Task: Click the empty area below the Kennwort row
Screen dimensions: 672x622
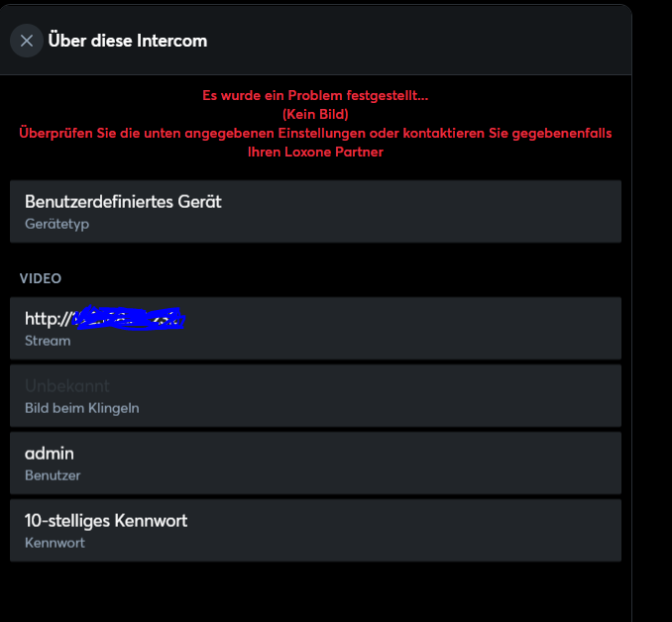Action: [x=315, y=593]
